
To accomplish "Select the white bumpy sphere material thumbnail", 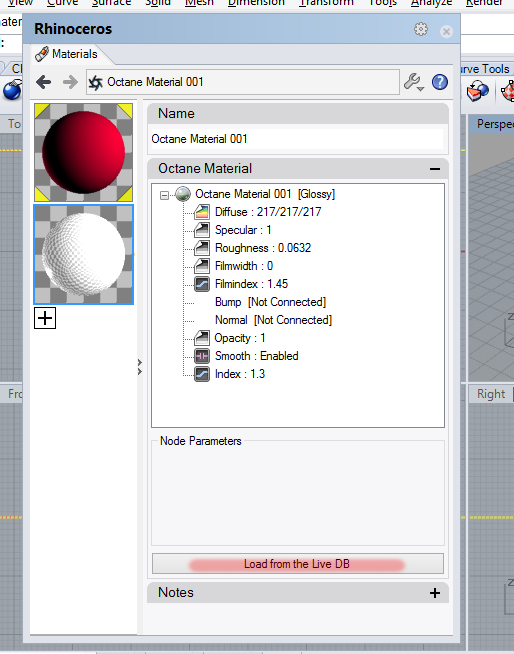I will 83,254.
